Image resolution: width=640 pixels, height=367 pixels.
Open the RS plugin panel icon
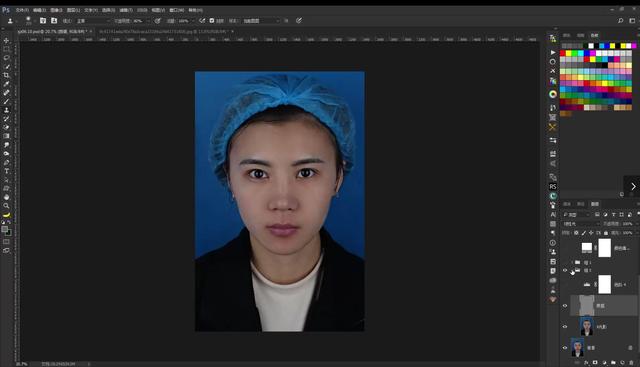[553, 187]
